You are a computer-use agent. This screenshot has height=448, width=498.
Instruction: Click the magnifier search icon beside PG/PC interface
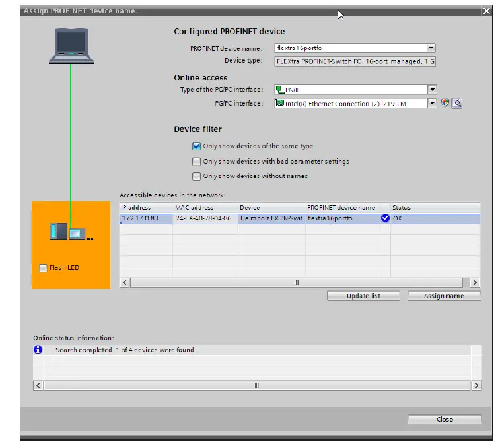coord(457,103)
